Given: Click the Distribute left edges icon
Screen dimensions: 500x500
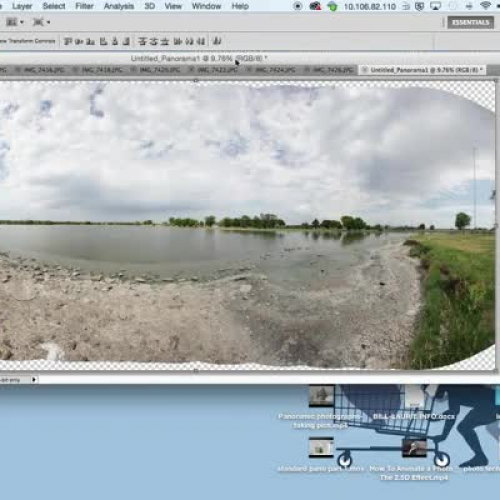Looking at the screenshot, I should (x=178, y=41).
